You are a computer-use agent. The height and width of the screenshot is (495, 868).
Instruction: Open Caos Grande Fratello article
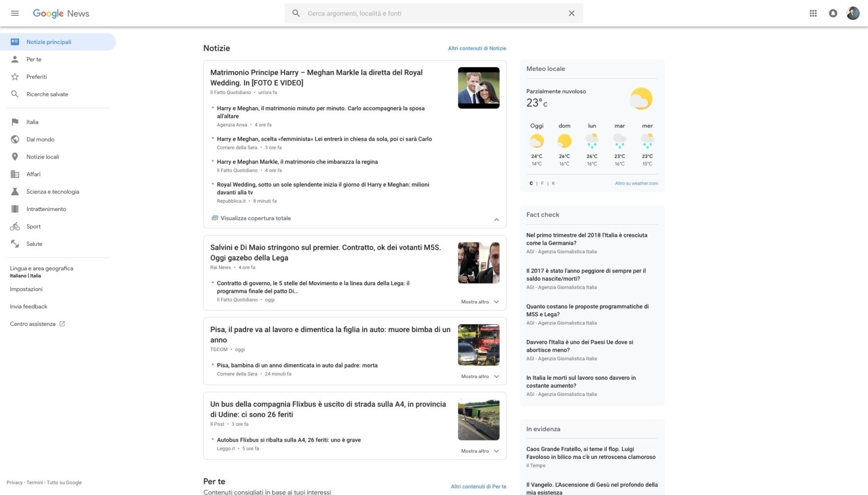pyautogui.click(x=591, y=453)
